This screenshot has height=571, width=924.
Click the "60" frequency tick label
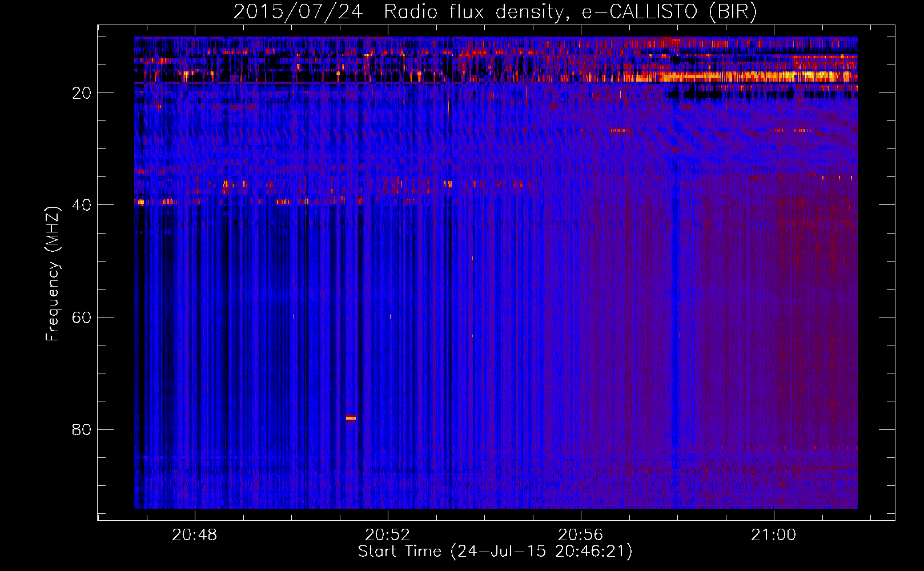tap(82, 317)
